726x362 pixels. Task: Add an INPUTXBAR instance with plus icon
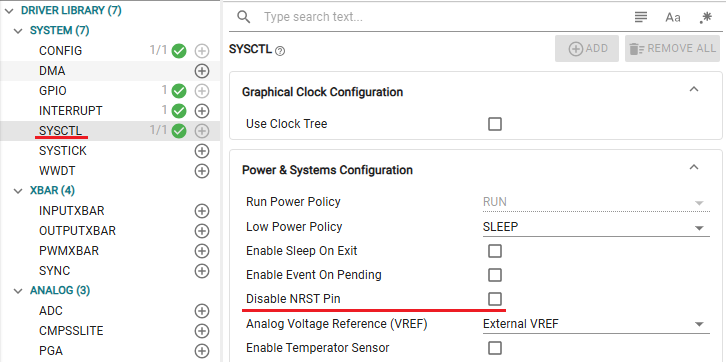[x=202, y=211]
